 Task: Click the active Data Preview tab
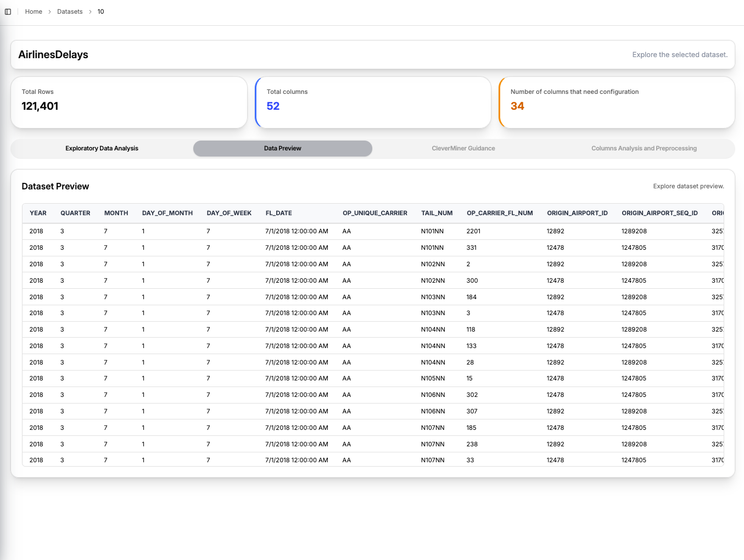coord(282,148)
